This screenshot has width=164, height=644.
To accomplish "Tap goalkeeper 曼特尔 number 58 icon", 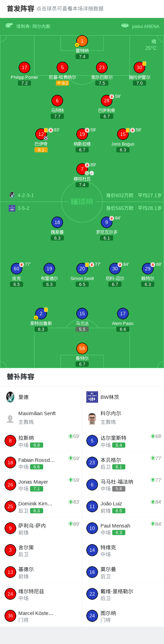I will pyautogui.click(x=82, y=348).
